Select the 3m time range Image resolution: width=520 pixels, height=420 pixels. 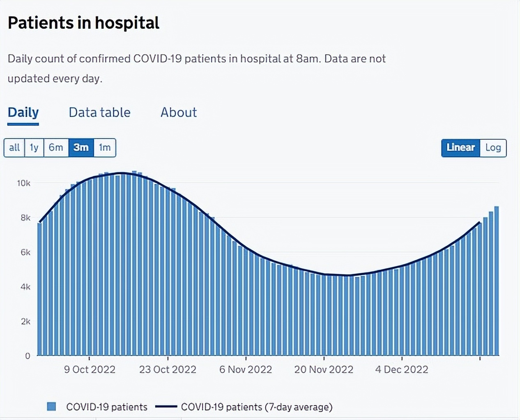(81, 148)
